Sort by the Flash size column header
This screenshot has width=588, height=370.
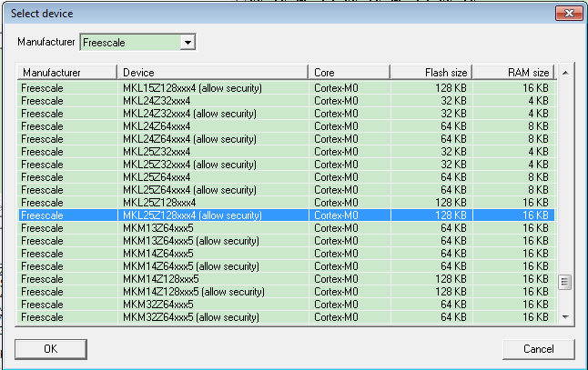pyautogui.click(x=431, y=73)
